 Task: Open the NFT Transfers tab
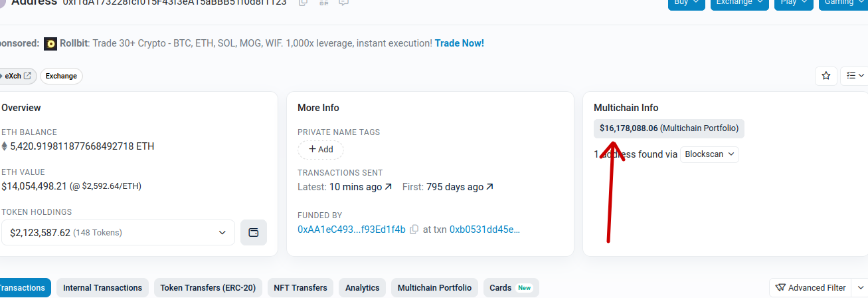point(300,288)
